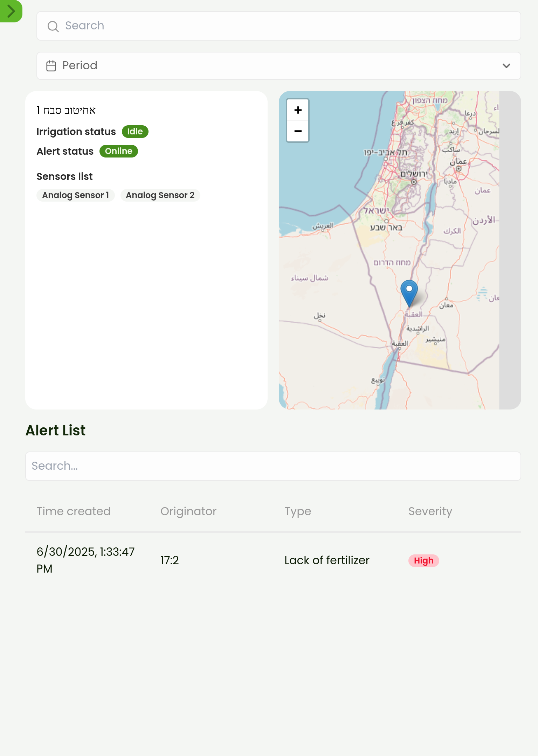Click the Idle irrigation status badge

point(135,132)
